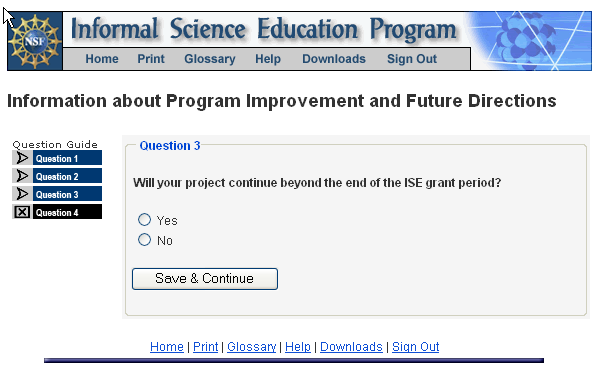The image size is (608, 385).
Task: Open Question 1 in the Question Guide
Action: tap(67, 158)
